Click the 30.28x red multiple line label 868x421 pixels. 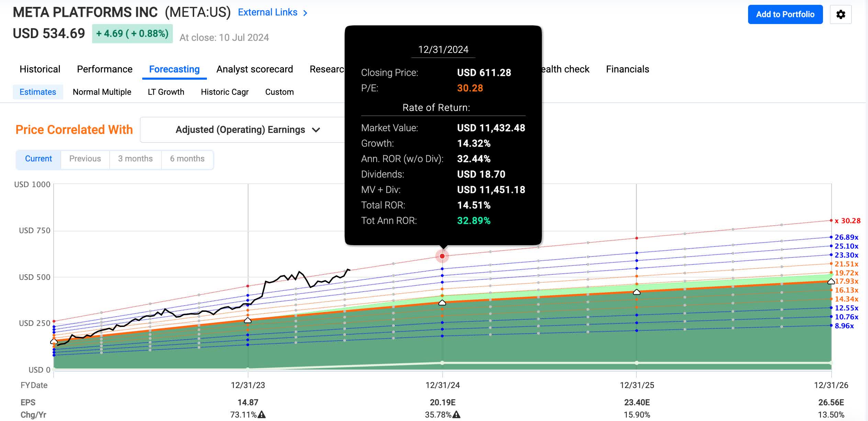click(847, 221)
